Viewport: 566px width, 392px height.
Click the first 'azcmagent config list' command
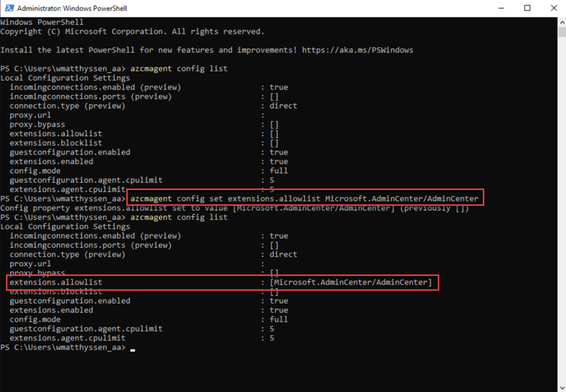point(179,69)
